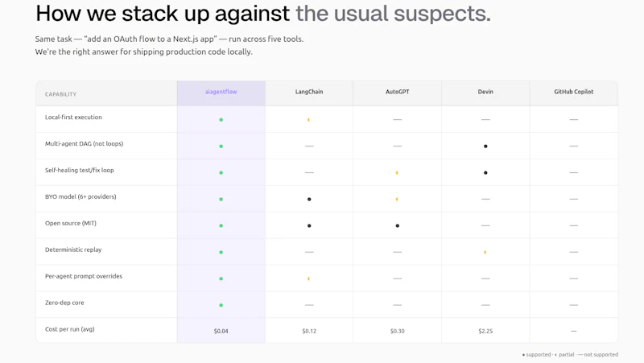Select the Cost per run (avg) label
Viewport: 644px width, 363px height.
(x=70, y=329)
